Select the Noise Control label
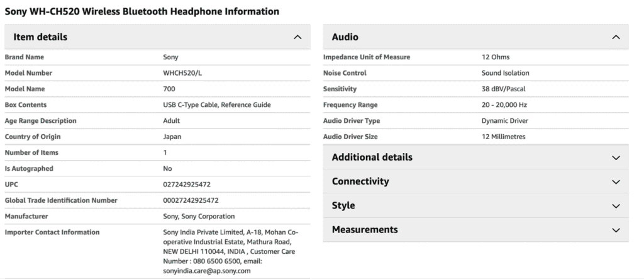The height and width of the screenshot is (279, 644). (345, 73)
